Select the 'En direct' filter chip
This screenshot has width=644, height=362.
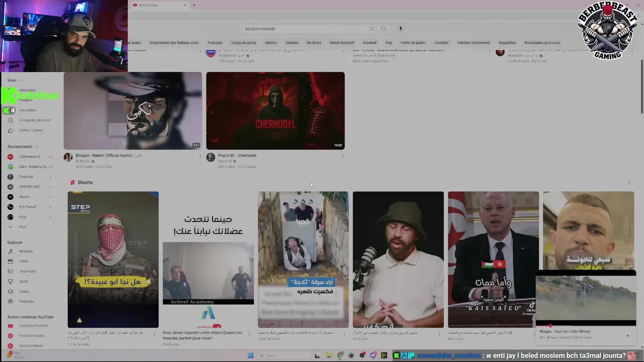point(314,43)
